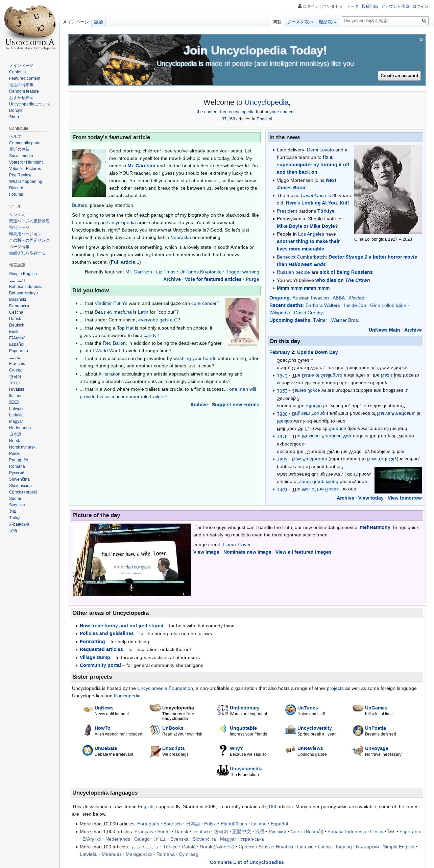Open the Village Dump link
The width and height of the screenshot is (434, 868).
(95, 657)
